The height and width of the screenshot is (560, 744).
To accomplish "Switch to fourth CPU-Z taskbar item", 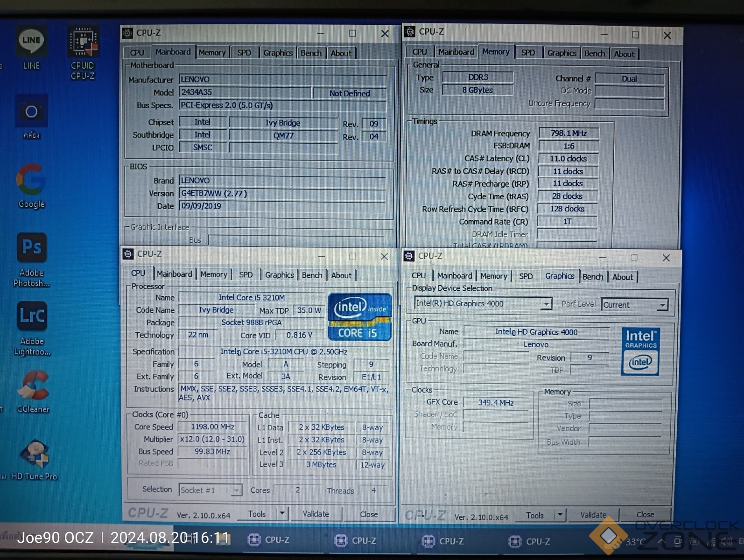I will 530,541.
